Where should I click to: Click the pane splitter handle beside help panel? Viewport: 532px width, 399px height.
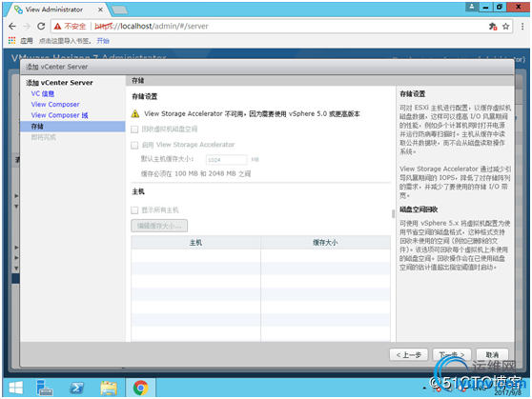393,213
